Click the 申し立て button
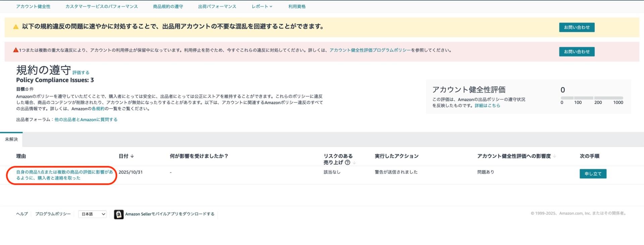The image size is (644, 245). (593, 174)
